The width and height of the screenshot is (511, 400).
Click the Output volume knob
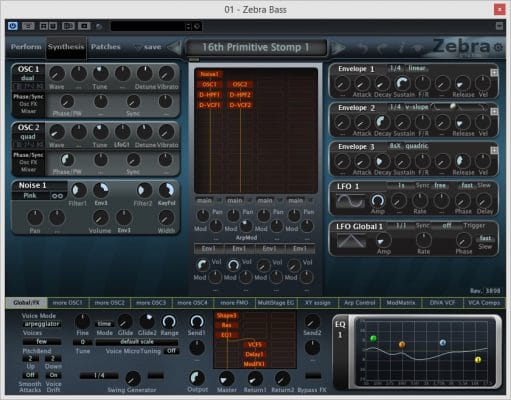click(197, 378)
